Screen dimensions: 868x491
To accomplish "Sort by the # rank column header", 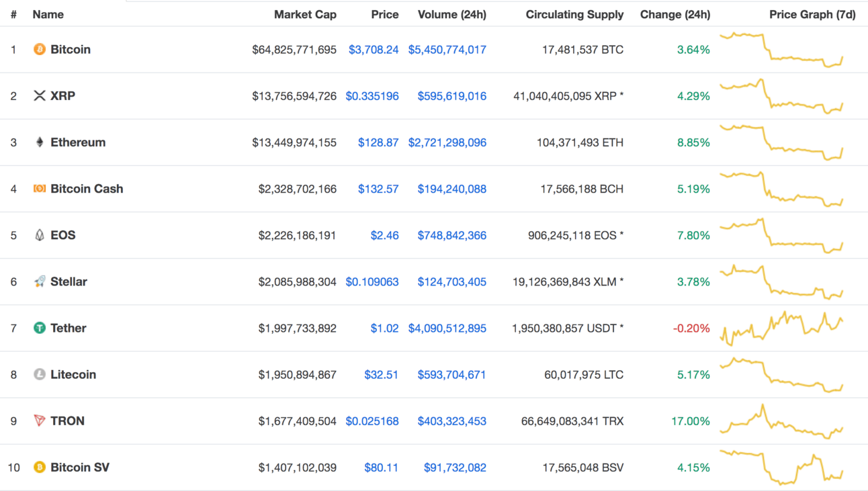I will (13, 14).
